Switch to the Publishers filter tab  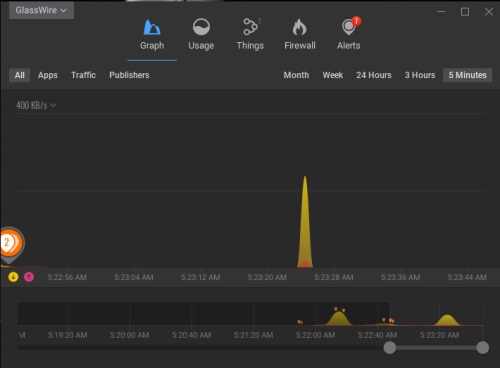(x=129, y=75)
